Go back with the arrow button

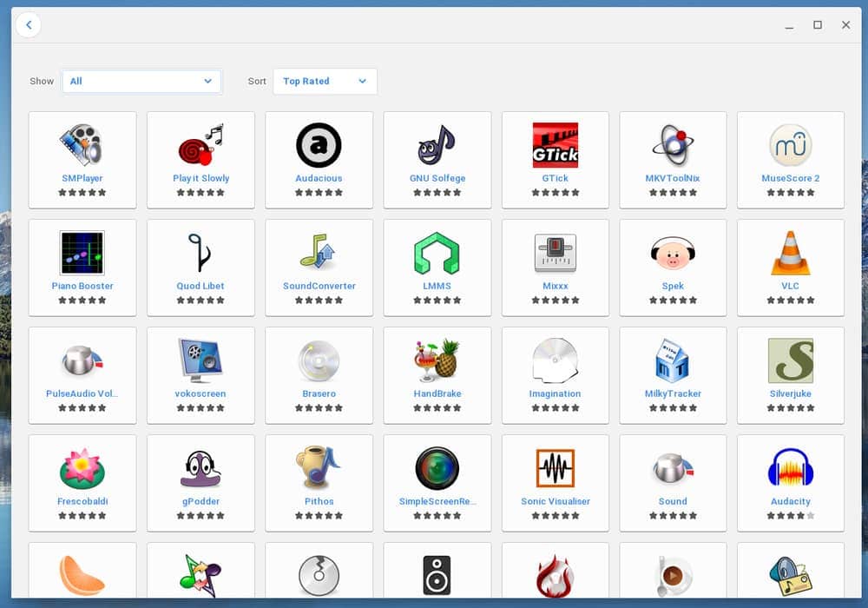(x=29, y=24)
